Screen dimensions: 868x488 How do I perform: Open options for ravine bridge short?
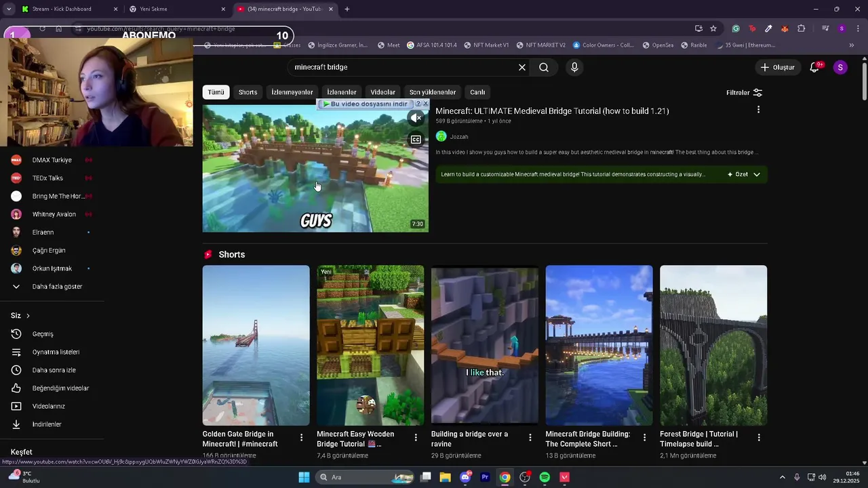click(530, 438)
